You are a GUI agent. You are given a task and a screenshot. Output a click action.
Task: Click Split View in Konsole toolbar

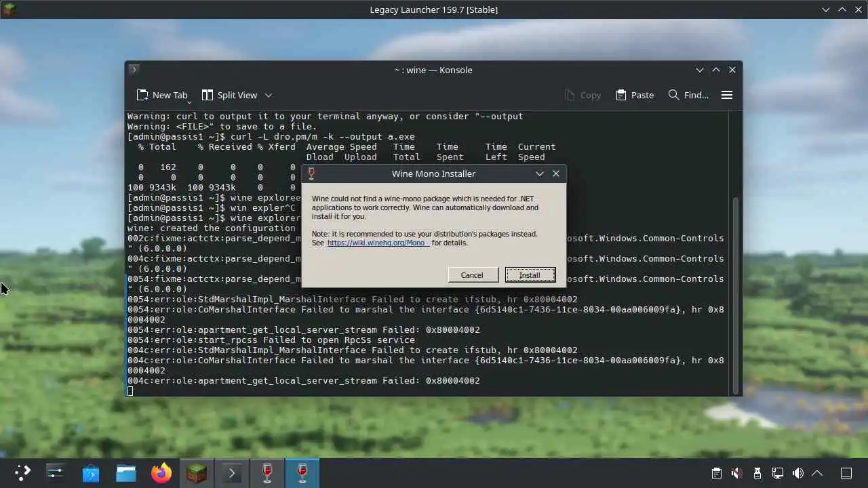tap(230, 95)
